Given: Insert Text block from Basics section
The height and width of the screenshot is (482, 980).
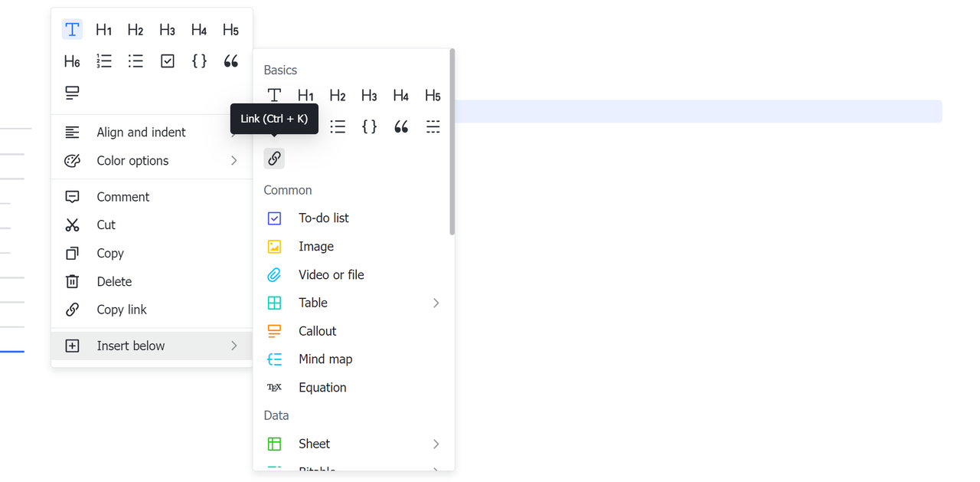Looking at the screenshot, I should click(274, 95).
